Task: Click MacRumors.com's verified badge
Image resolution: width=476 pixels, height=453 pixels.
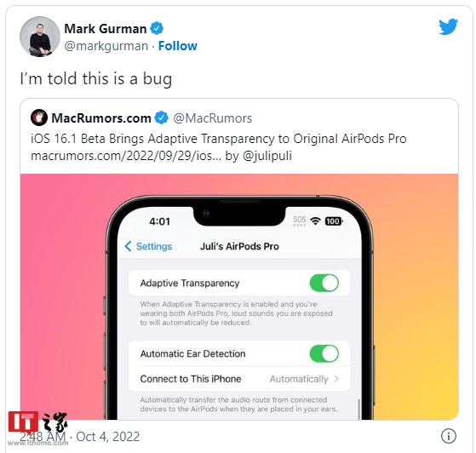Action: [x=162, y=118]
